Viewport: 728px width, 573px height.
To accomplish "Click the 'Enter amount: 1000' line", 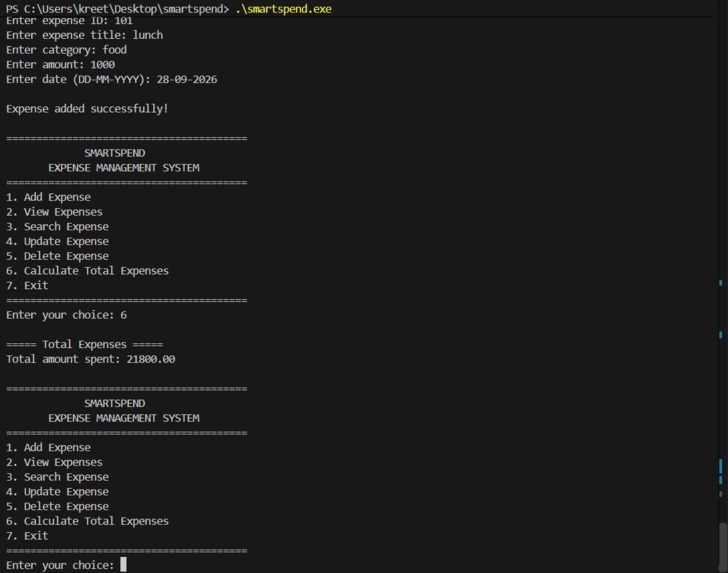I will point(60,65).
